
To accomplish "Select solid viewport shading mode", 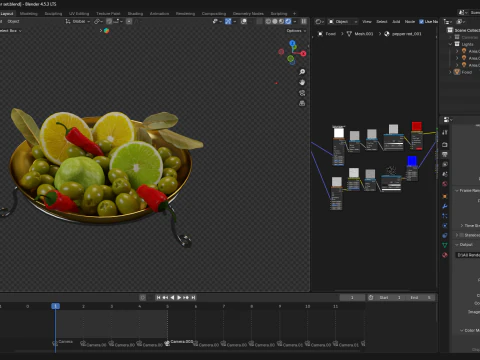I will [x=275, y=21].
